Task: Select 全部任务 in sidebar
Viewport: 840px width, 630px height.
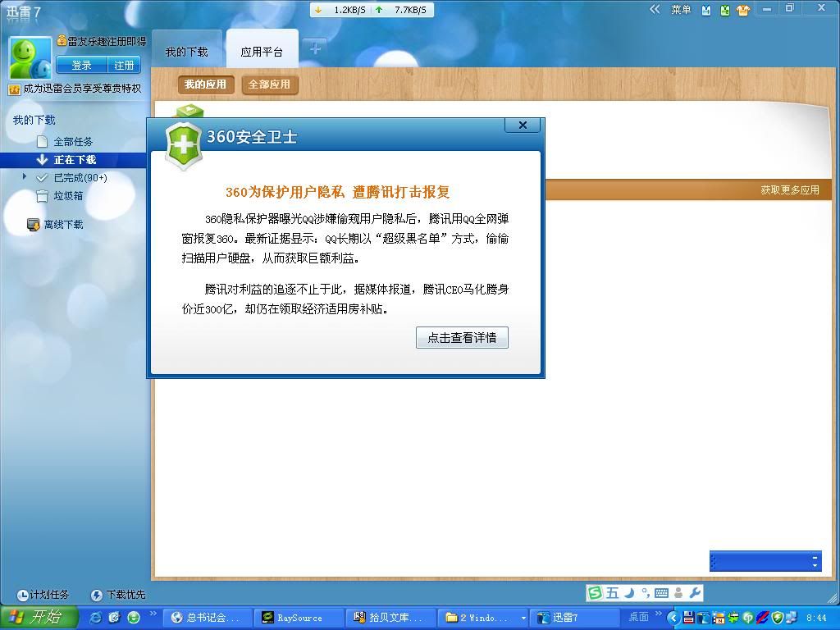Action: tap(73, 141)
